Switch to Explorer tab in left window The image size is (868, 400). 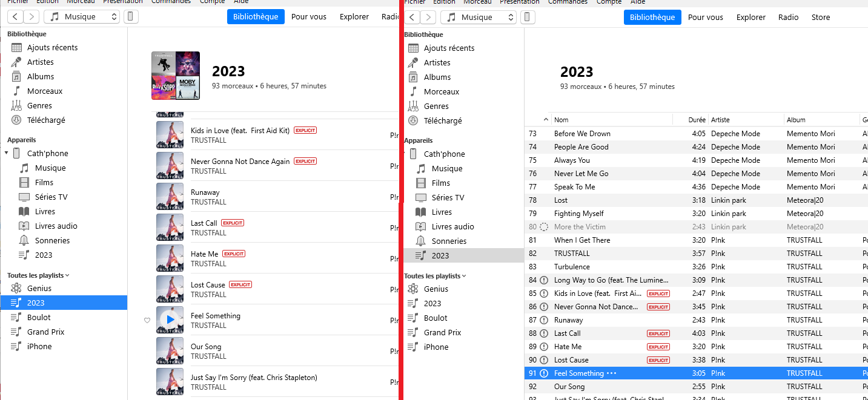tap(354, 17)
